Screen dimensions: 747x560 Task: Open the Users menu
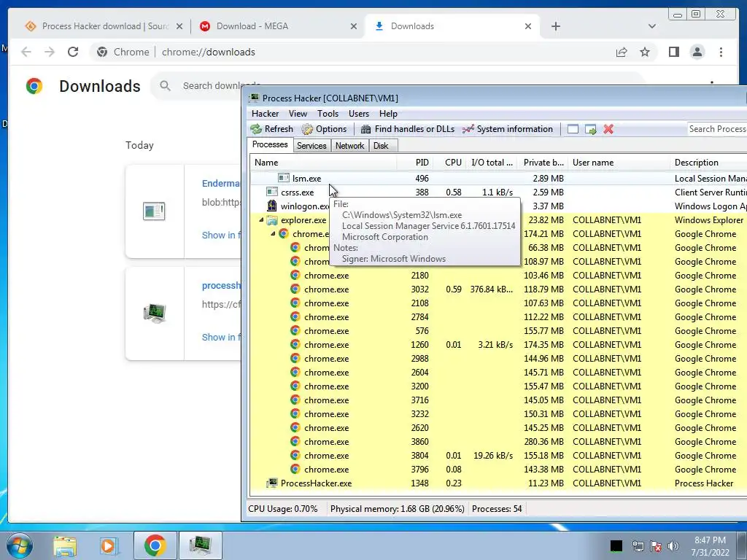coord(359,114)
